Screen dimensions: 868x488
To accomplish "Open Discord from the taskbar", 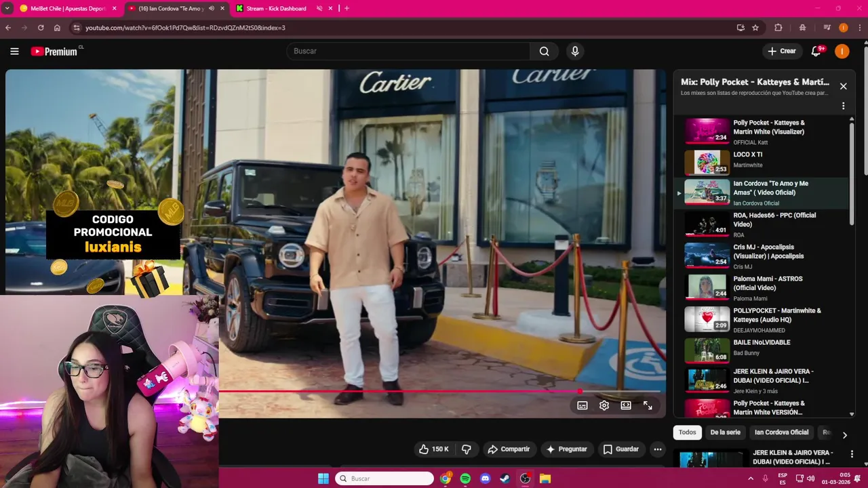I will (485, 479).
